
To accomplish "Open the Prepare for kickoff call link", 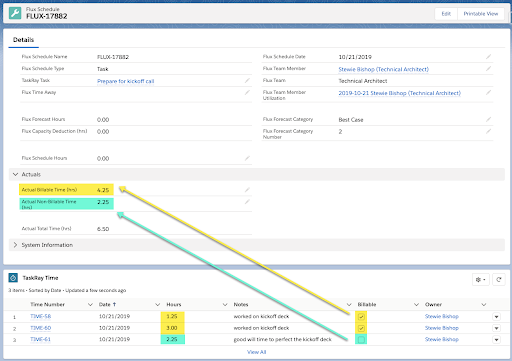I will pyautogui.click(x=126, y=81).
